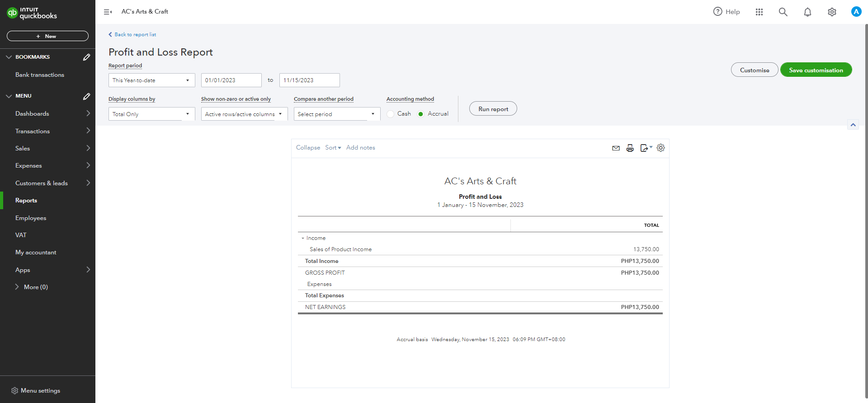Click the New button
Screen dimensions: 868x403
coord(47,36)
